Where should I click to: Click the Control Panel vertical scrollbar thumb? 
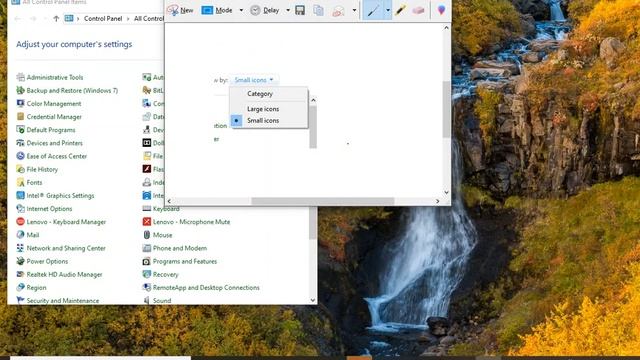pos(313,223)
